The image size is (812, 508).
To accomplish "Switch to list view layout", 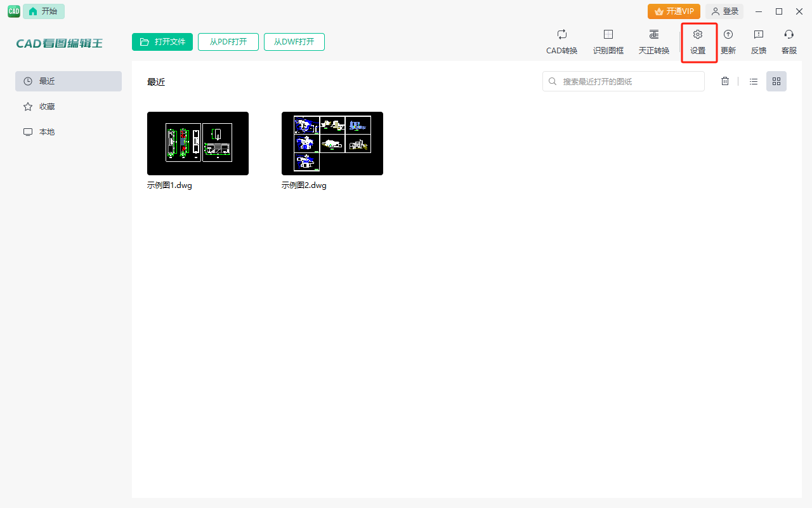I will [754, 81].
